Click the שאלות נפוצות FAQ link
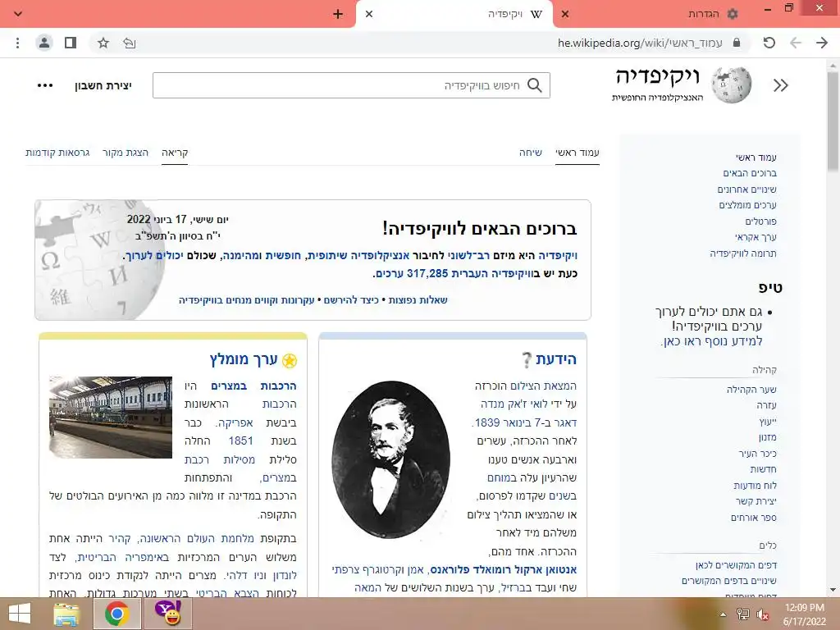The image size is (840, 630). pyautogui.click(x=418, y=300)
